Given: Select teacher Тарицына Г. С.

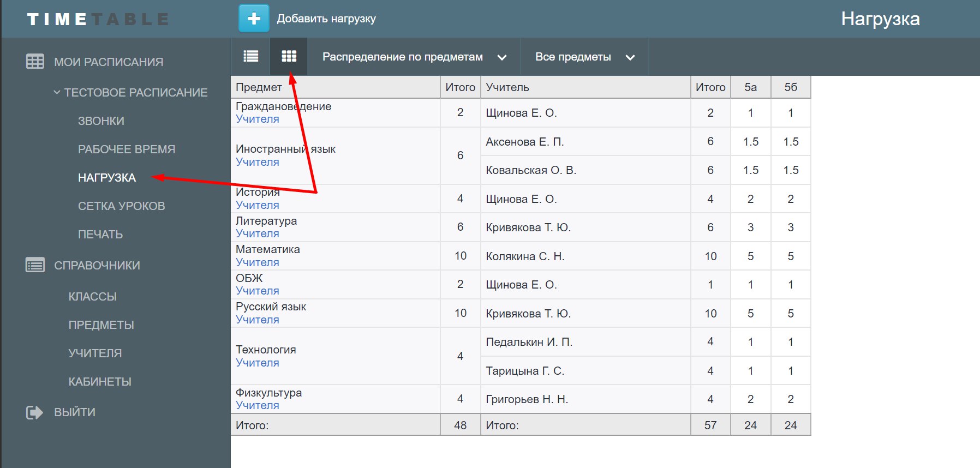Looking at the screenshot, I should point(525,371).
